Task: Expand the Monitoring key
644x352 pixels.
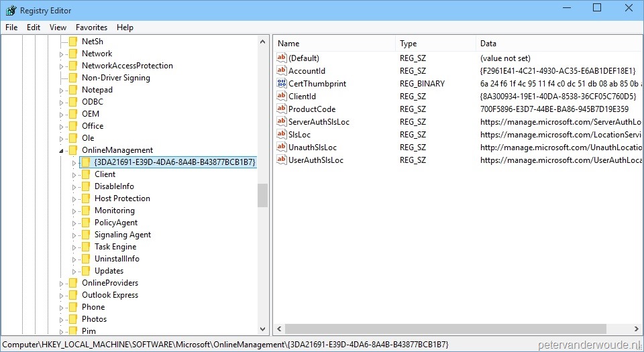Action: 74,211
